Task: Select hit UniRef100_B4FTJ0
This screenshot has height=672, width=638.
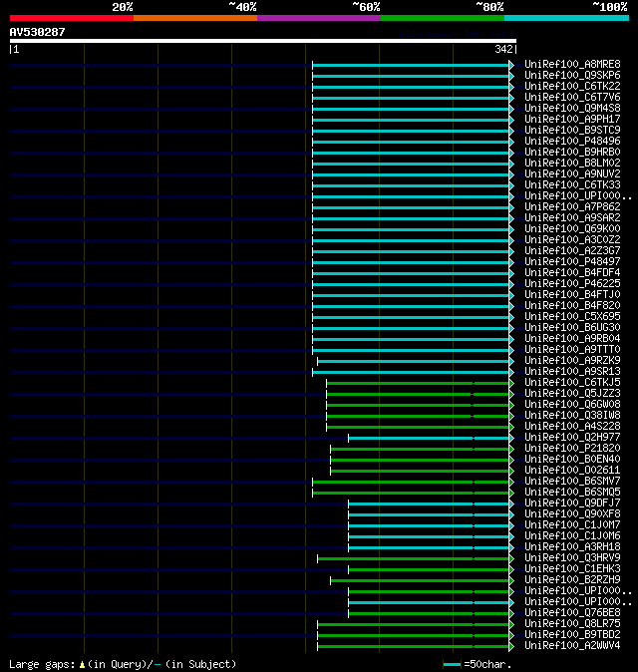Action: point(572,294)
